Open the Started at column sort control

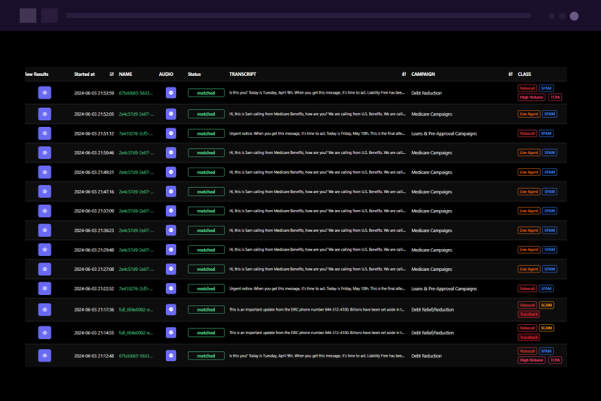[x=111, y=74]
